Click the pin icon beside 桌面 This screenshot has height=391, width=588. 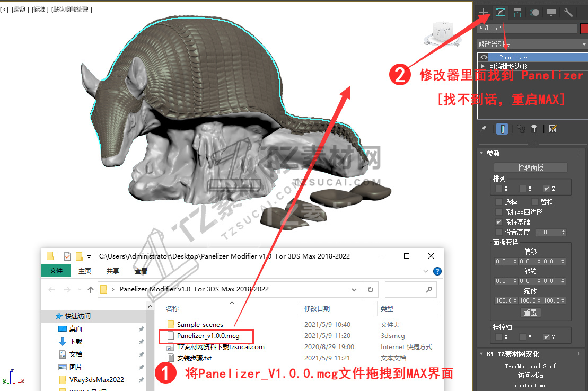(142, 329)
